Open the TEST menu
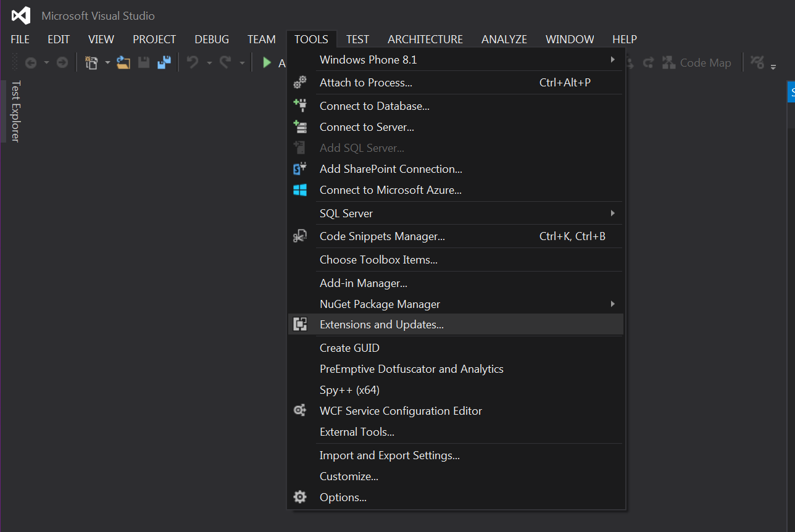Image resolution: width=795 pixels, height=532 pixels. click(x=357, y=39)
